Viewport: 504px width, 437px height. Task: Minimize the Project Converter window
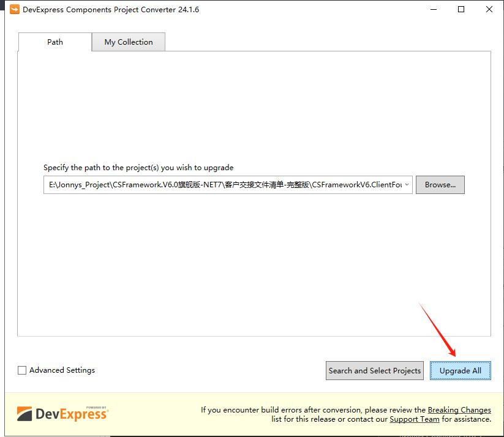point(433,10)
